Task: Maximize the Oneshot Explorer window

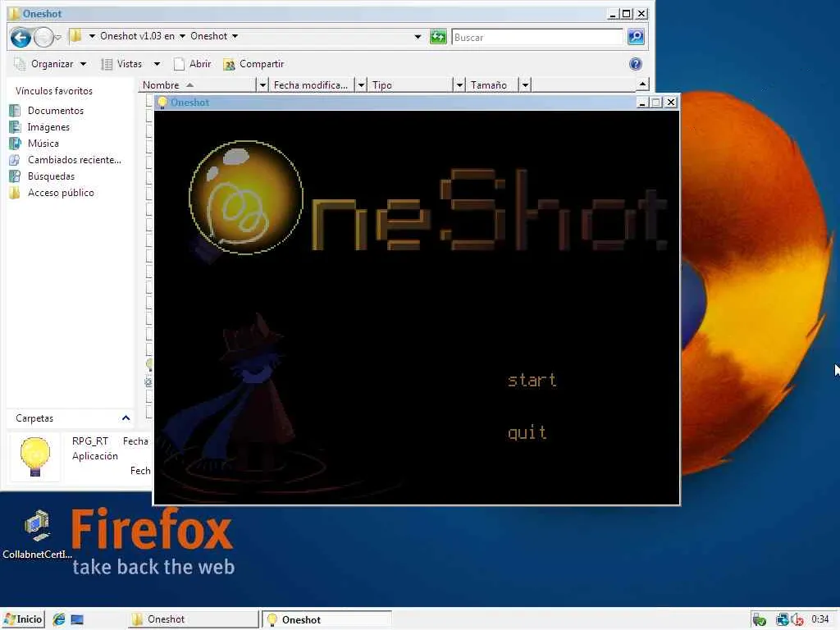Action: [x=626, y=14]
